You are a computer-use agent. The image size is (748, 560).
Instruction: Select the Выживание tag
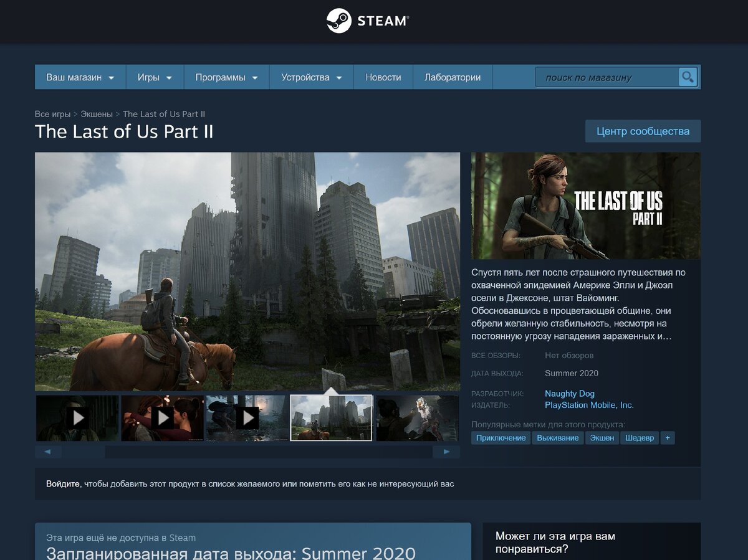[558, 438]
